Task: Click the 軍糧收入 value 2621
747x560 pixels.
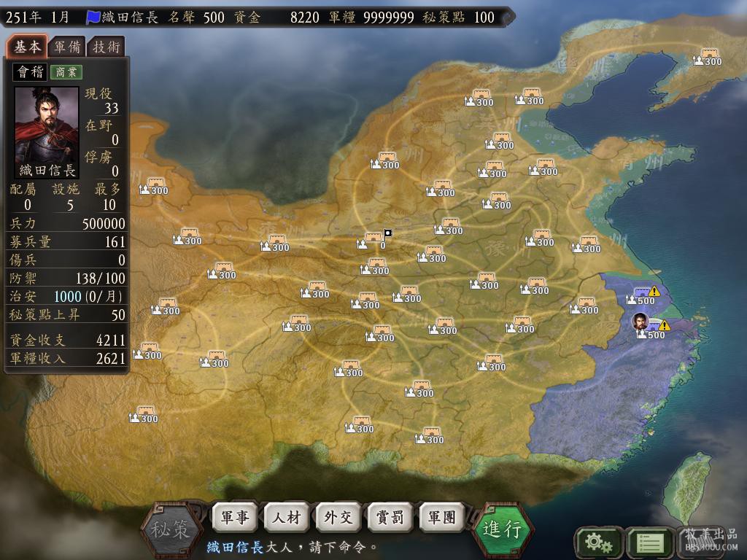Action: point(111,358)
